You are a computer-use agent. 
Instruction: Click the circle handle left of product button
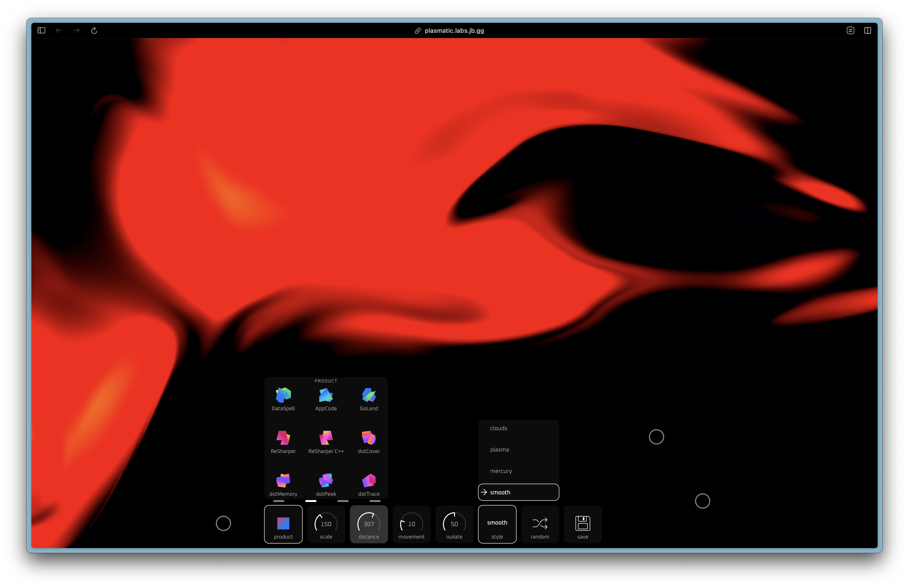223,524
